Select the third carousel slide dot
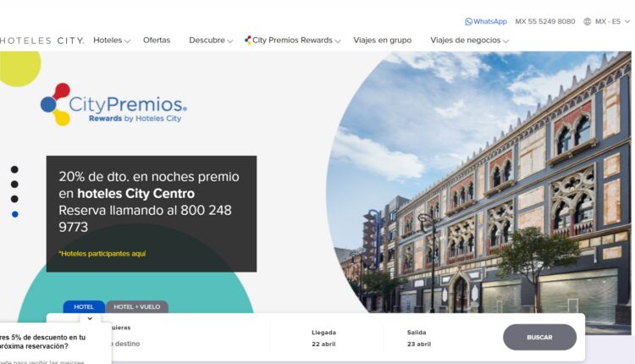The height and width of the screenshot is (364, 635). click(x=14, y=199)
